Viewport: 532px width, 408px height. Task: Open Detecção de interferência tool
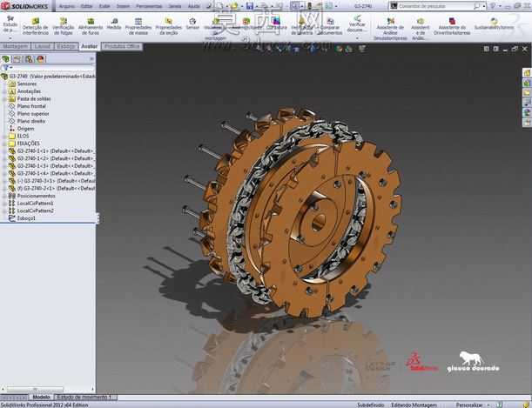coord(36,27)
